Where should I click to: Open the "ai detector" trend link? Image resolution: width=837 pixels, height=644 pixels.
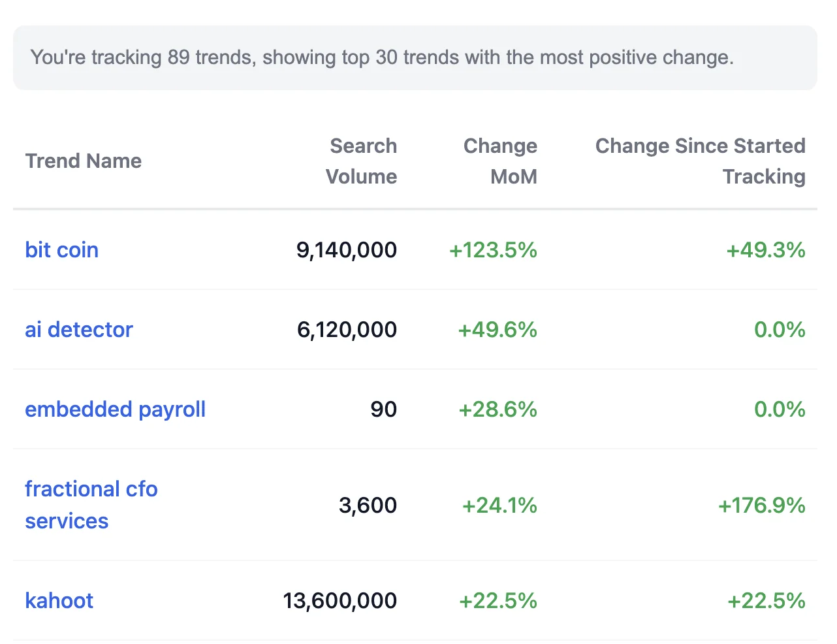(x=79, y=330)
